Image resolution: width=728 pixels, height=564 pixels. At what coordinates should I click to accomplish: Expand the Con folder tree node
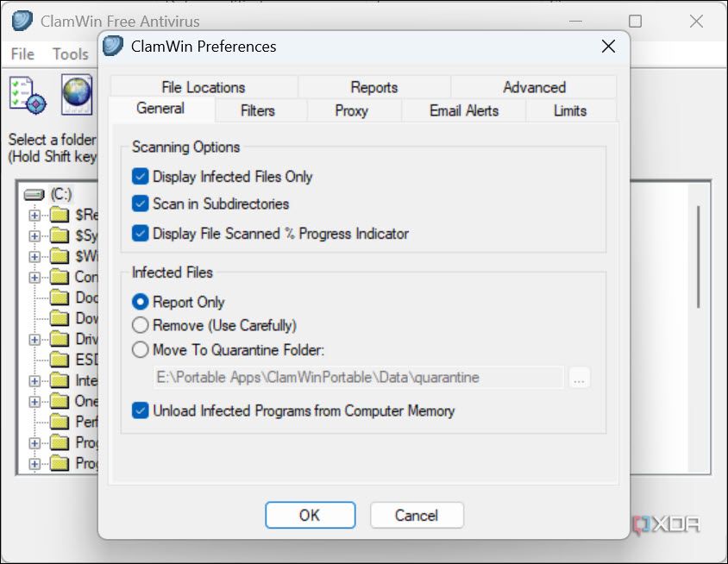35,277
